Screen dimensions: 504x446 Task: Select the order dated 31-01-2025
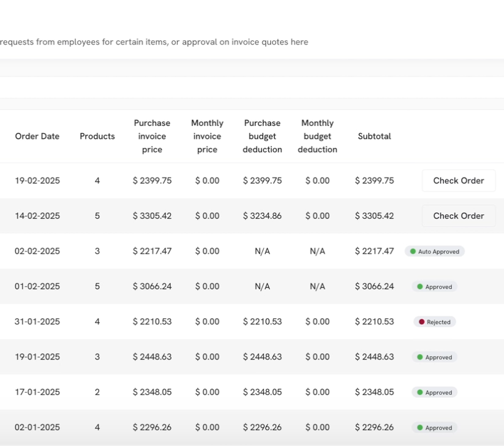[x=37, y=322]
